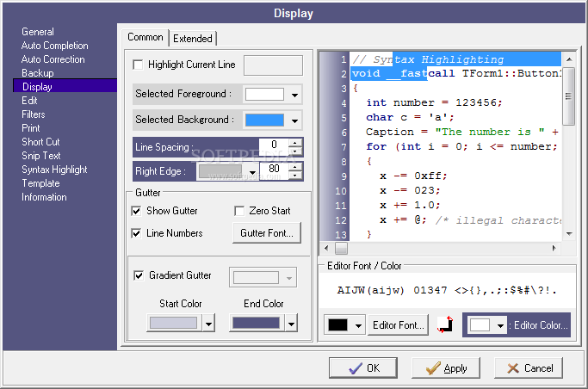The height and width of the screenshot is (389, 588).
Task: Open Template settings category
Action: (x=40, y=183)
